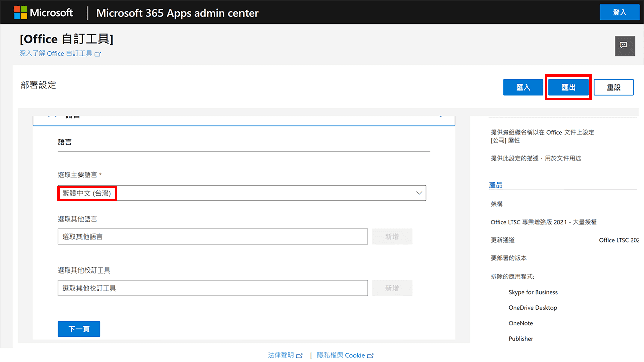Focus the 選取其他語言 input field

pos(212,237)
